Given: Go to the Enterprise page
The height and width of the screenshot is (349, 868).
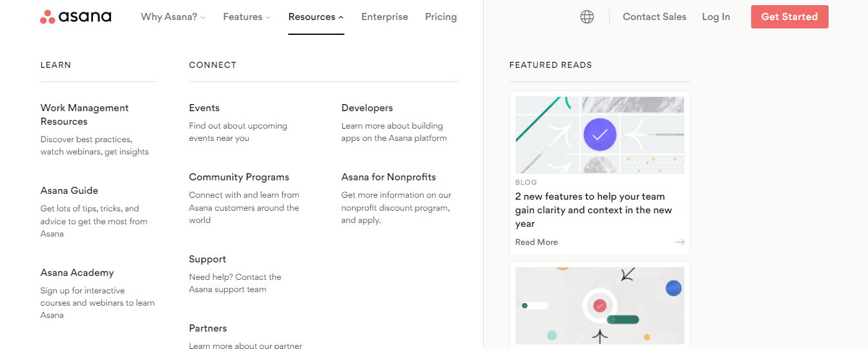Looking at the screenshot, I should [x=384, y=17].
